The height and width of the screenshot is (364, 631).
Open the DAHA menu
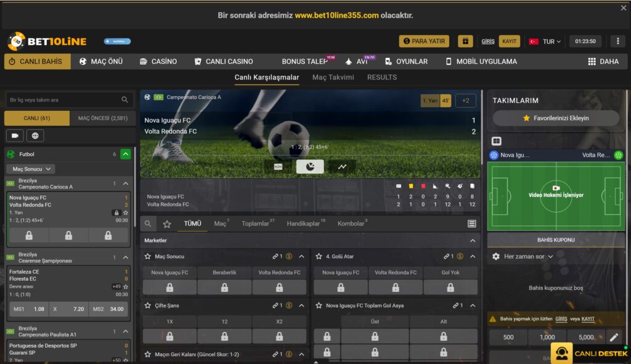[x=603, y=62]
